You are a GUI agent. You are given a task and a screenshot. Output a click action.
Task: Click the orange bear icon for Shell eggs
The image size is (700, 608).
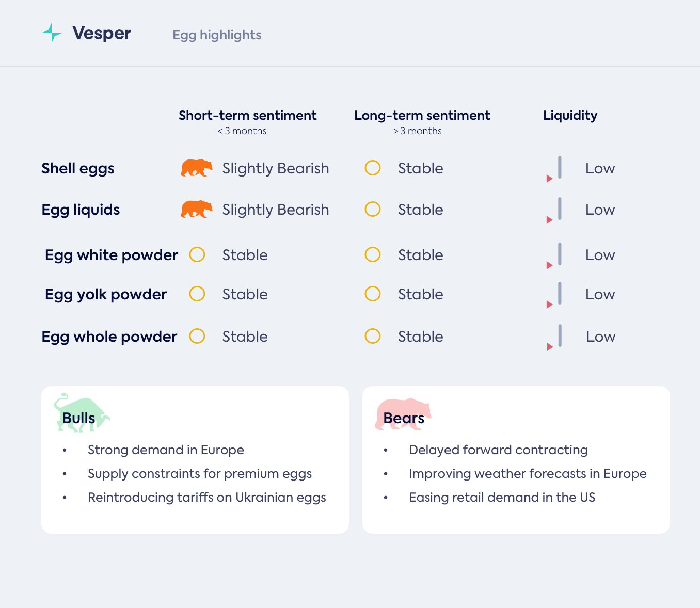pyautogui.click(x=196, y=168)
